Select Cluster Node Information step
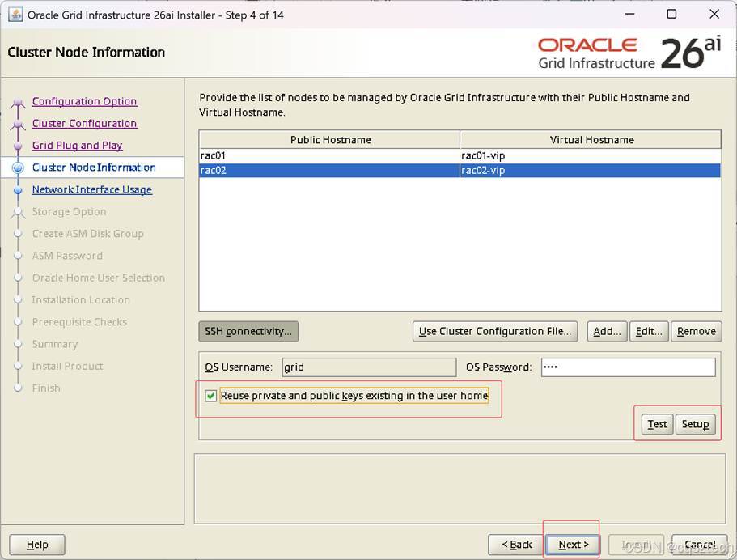737x560 pixels. pos(94,168)
